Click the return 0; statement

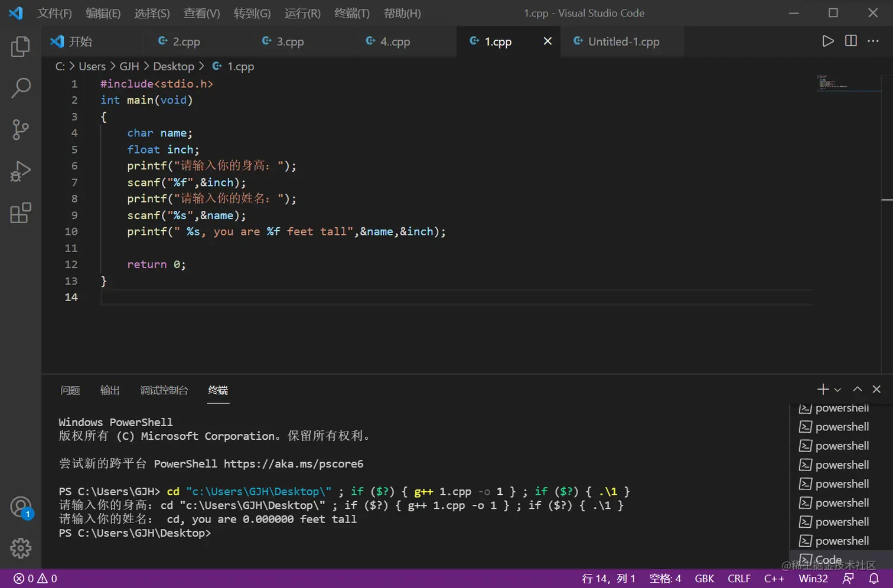157,264
